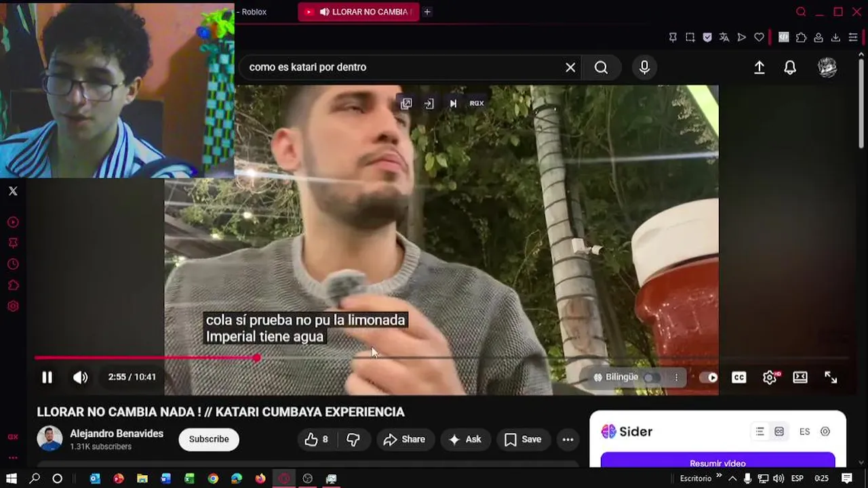Open the code extension icon

[784, 37]
